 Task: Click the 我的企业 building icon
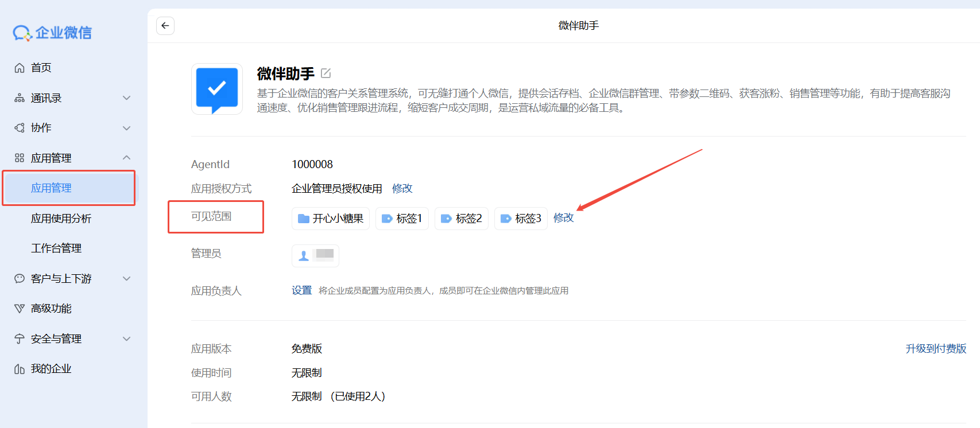(20, 369)
